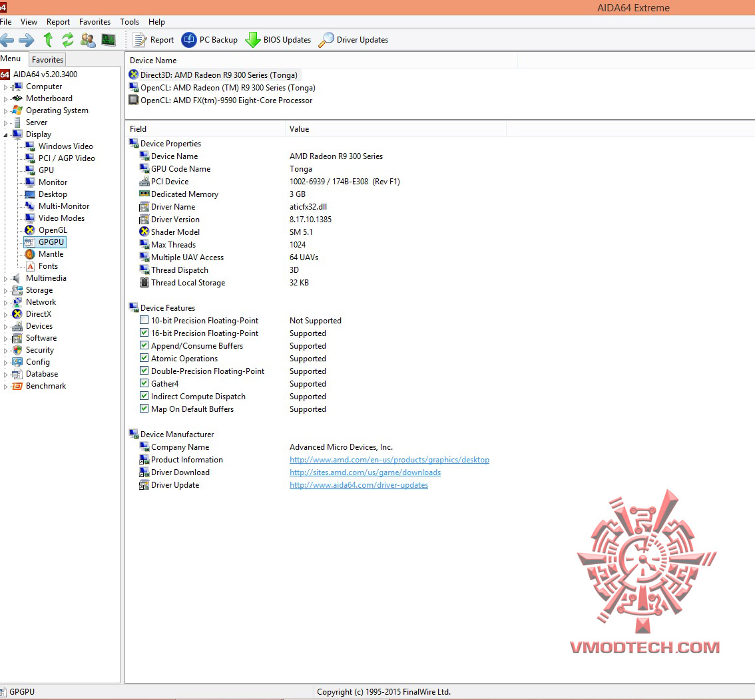Expand the Operating System node
Image resolution: width=755 pixels, height=700 pixels.
pos(6,111)
